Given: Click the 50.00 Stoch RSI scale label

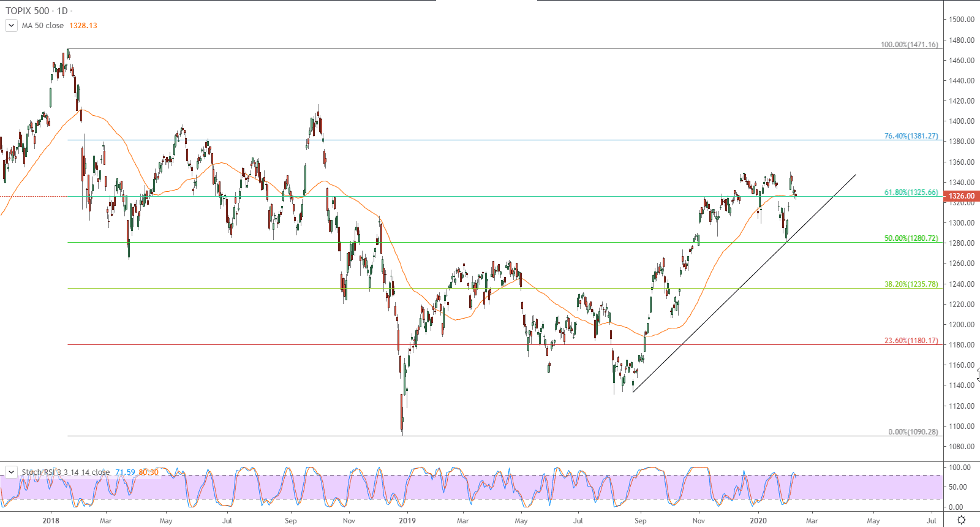Looking at the screenshot, I should [958, 487].
